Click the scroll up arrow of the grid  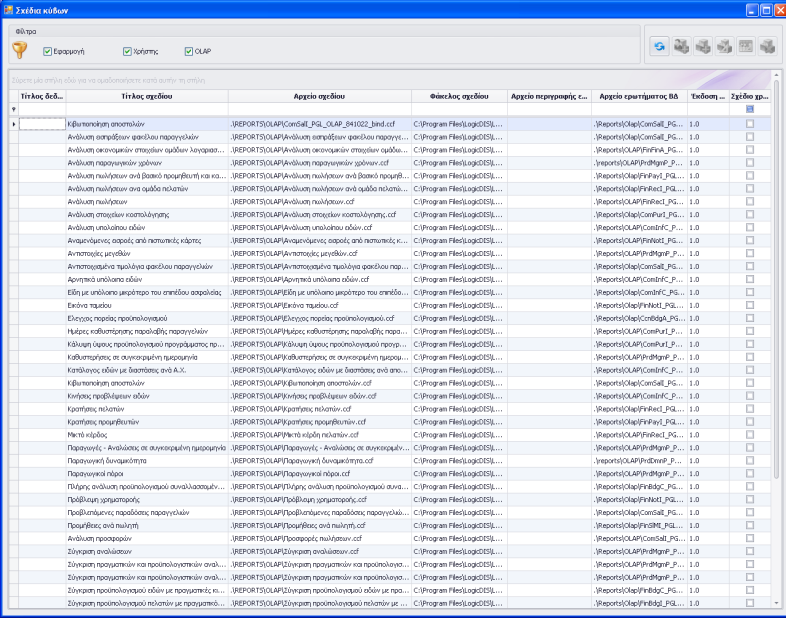776,75
